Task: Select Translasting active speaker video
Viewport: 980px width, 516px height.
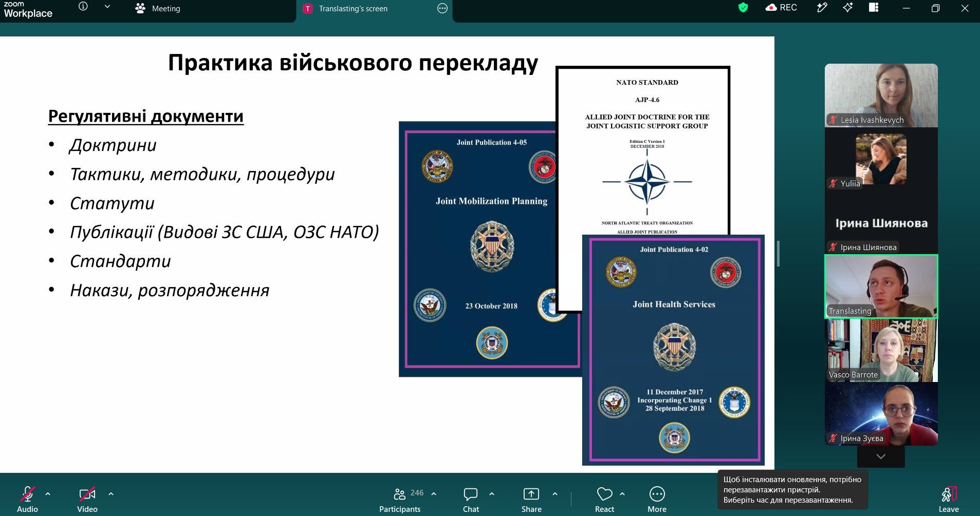Action: click(881, 286)
